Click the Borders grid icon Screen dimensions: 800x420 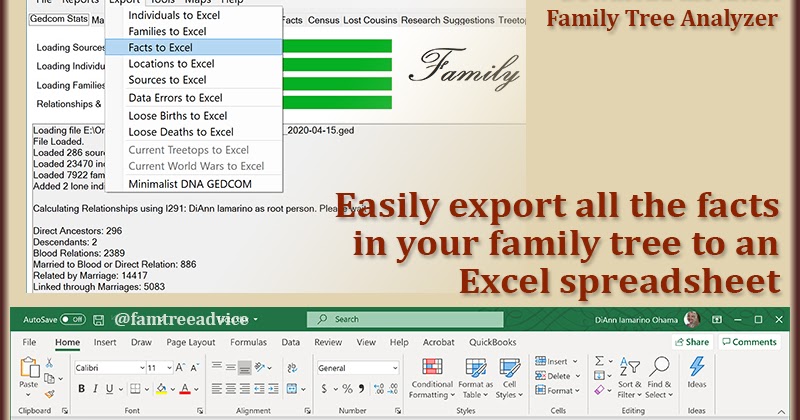click(x=135, y=389)
